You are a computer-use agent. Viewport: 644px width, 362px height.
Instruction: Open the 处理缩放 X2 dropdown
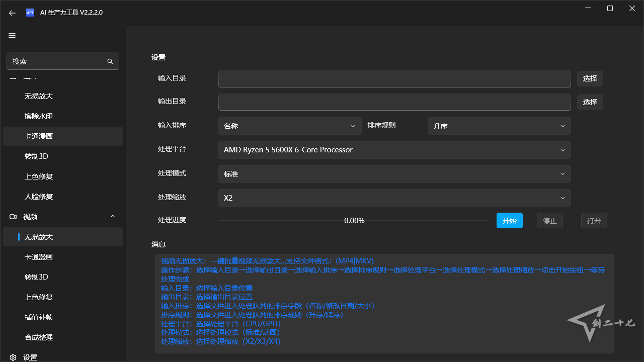pyautogui.click(x=394, y=198)
